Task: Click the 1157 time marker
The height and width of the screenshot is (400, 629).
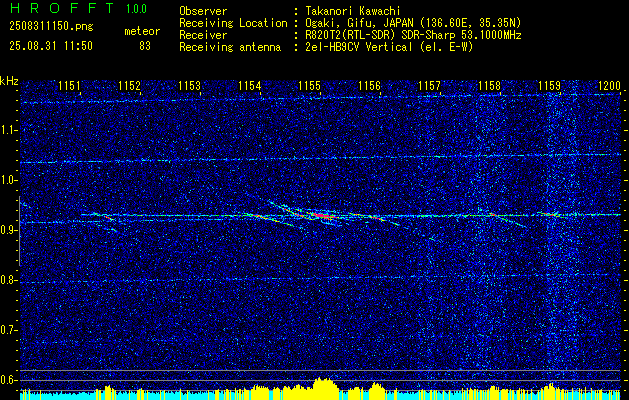Action: click(x=429, y=86)
